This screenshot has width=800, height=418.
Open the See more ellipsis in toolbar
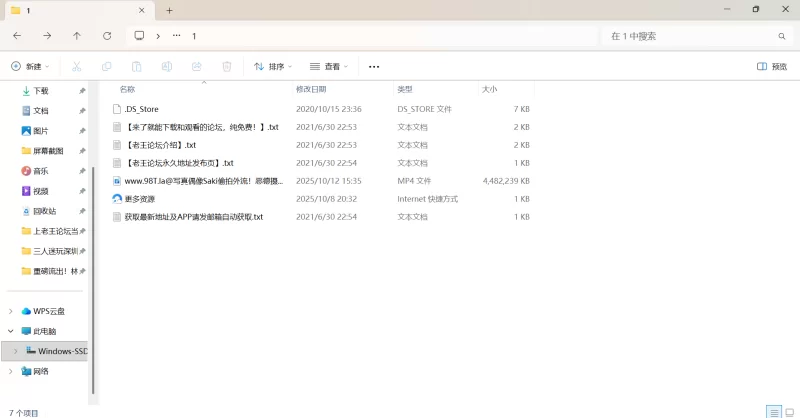[x=374, y=67]
